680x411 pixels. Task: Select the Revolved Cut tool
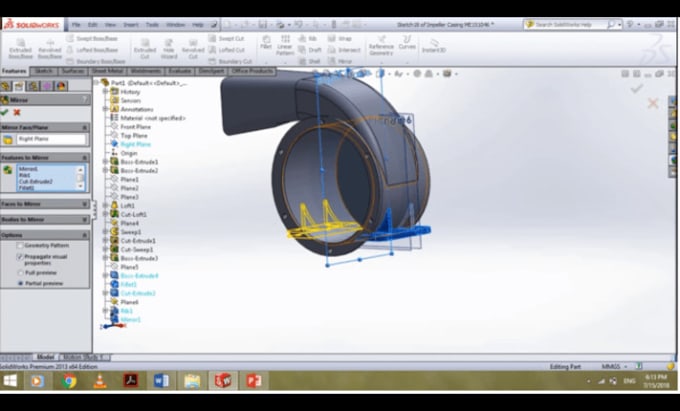[x=193, y=49]
